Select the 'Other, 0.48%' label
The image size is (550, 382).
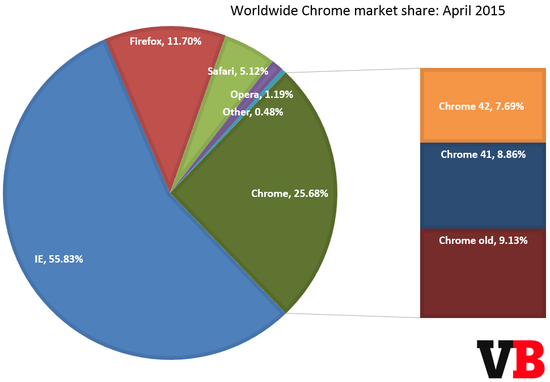tap(253, 112)
